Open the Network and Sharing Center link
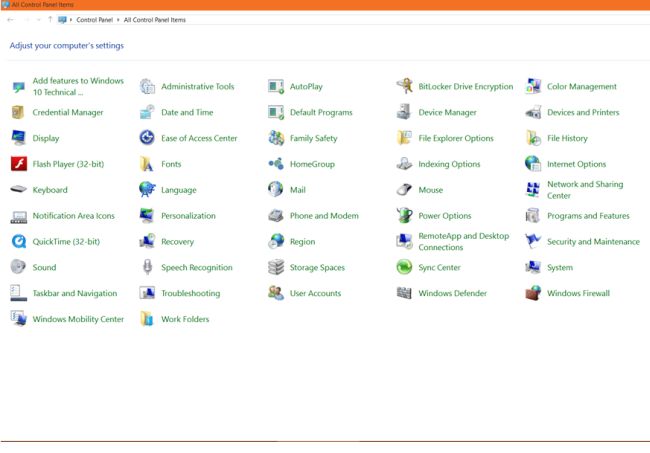 (x=585, y=190)
